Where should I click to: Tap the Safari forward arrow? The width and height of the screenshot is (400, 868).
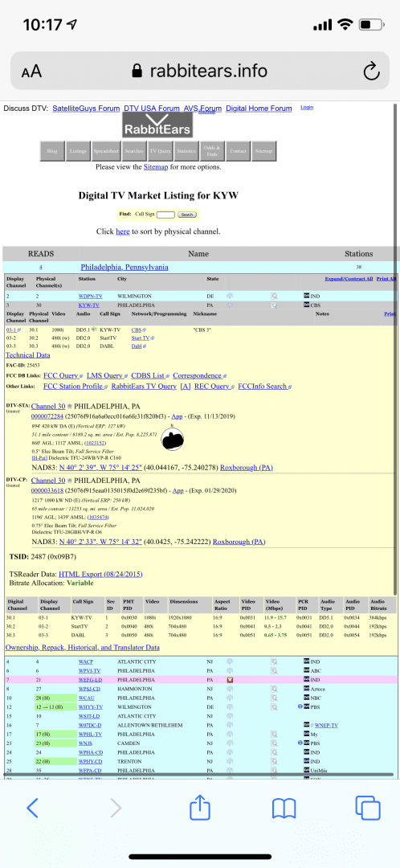(x=116, y=809)
